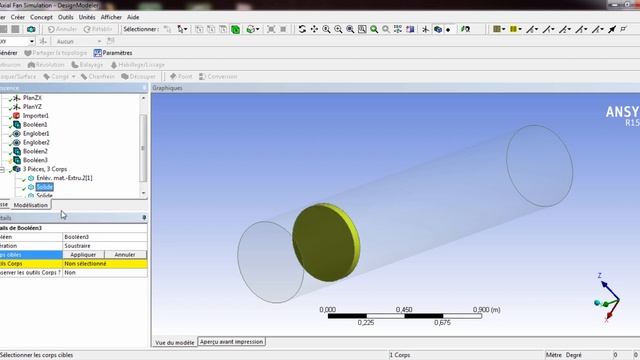Toggle the display points dot icon

click(x=448, y=29)
